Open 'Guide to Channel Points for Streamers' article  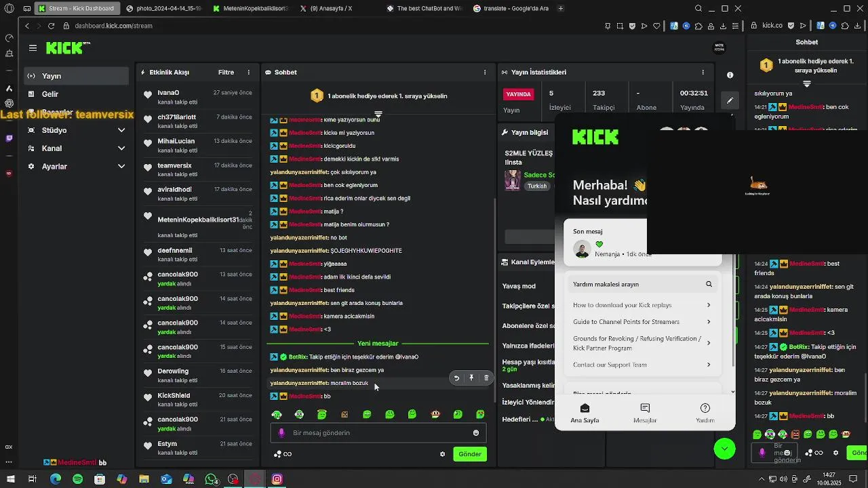[x=642, y=322]
